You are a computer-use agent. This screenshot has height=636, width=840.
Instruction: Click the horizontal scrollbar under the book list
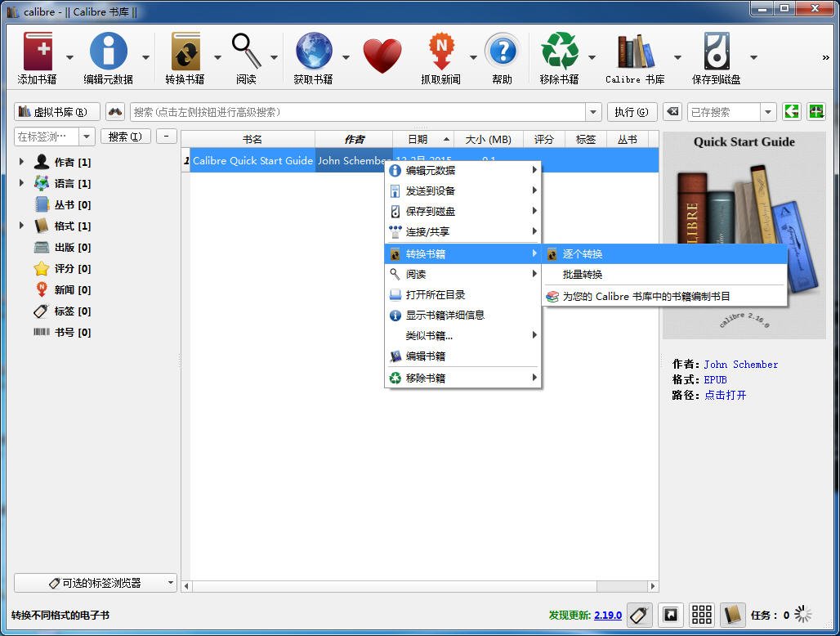409,586
